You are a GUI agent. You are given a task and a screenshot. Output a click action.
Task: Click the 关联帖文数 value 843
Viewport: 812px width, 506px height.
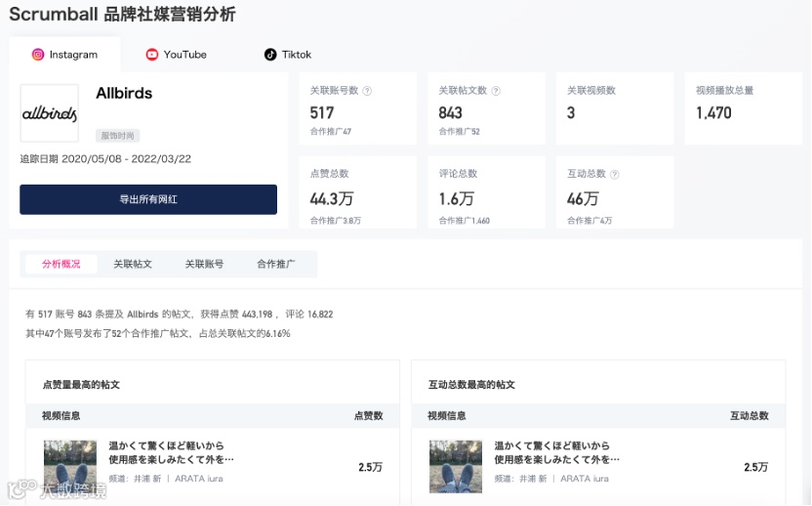pos(450,113)
